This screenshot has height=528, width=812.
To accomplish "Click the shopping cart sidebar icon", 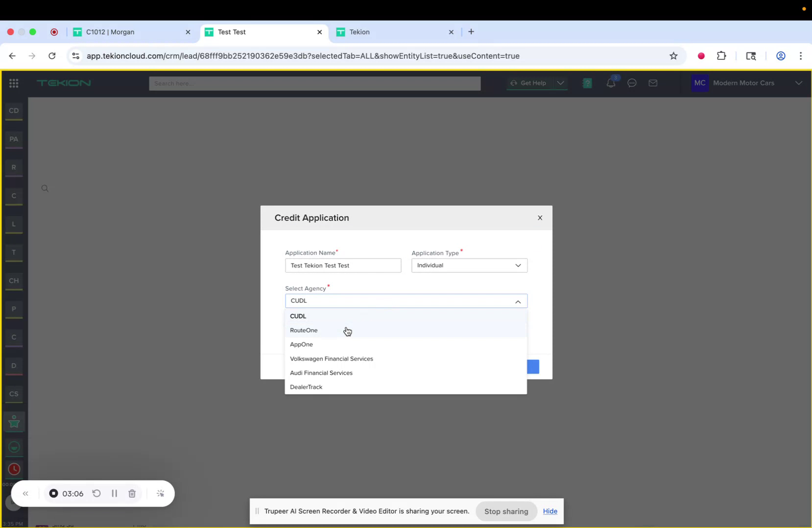I will (x=13, y=422).
